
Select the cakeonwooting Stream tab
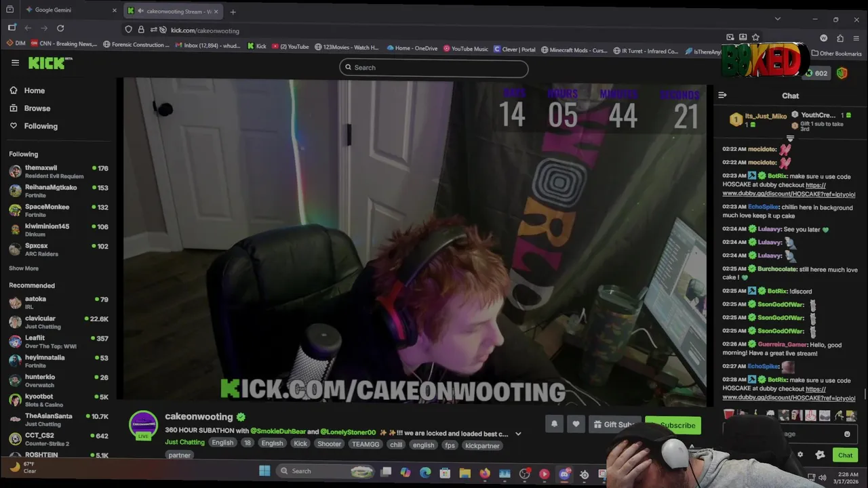pos(172,12)
